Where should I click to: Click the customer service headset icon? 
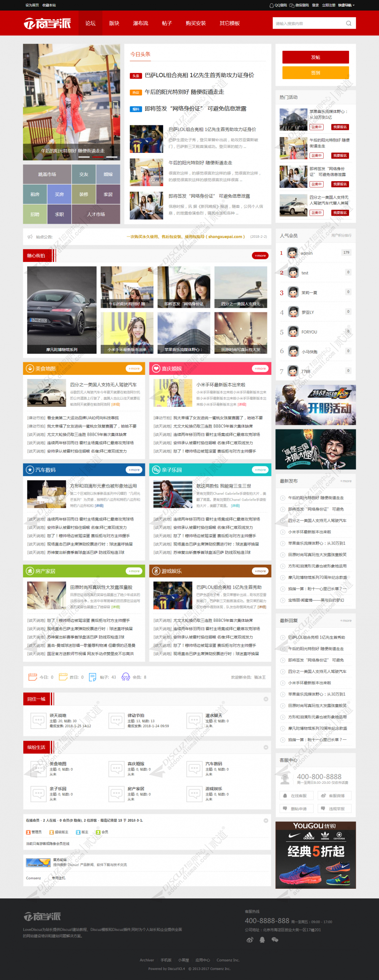[x=285, y=778]
